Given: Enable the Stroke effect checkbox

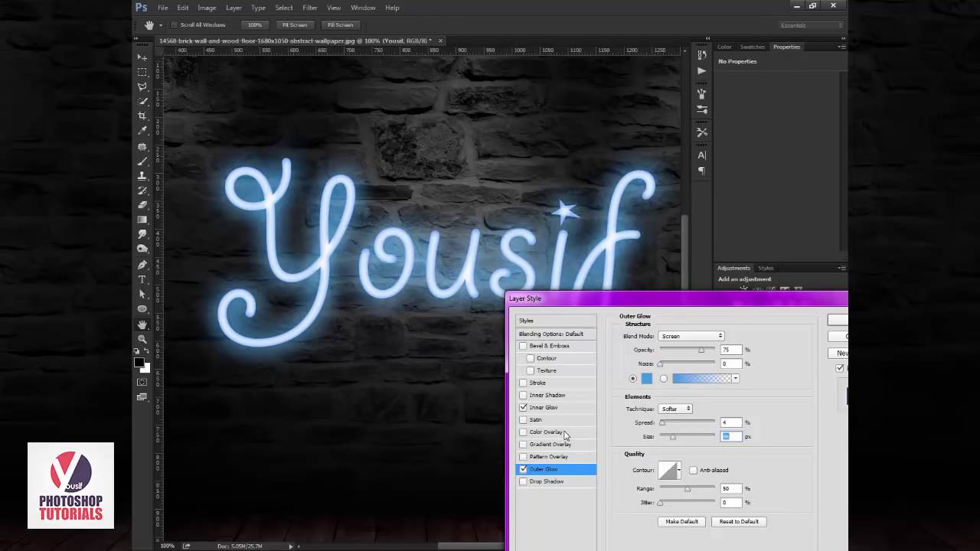Looking at the screenshot, I should pos(523,383).
